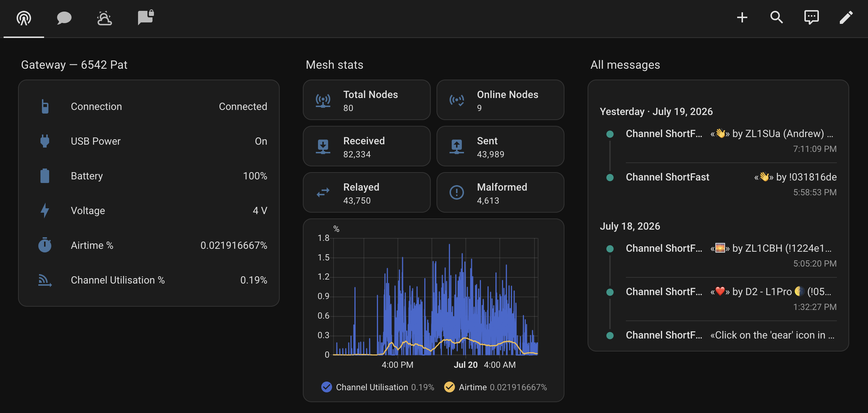Open the search magnifier

[777, 17]
